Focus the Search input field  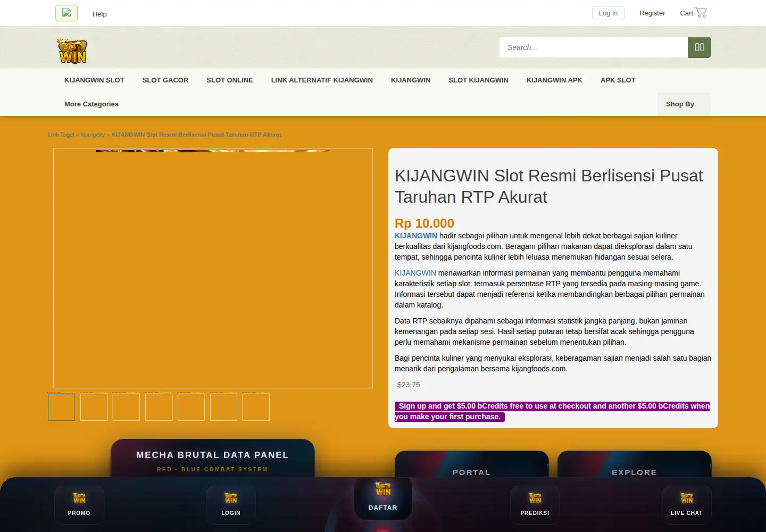[x=594, y=47]
